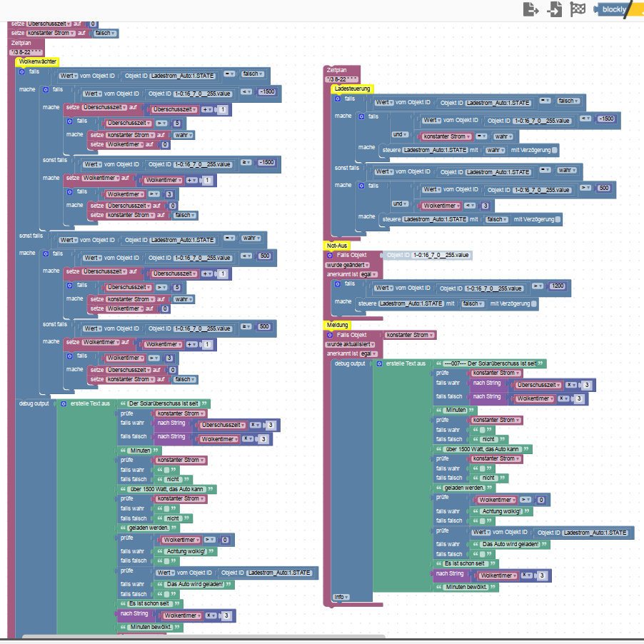Open the 'Info' dropdown on debug output
This screenshot has height=644, width=644.
click(x=341, y=597)
